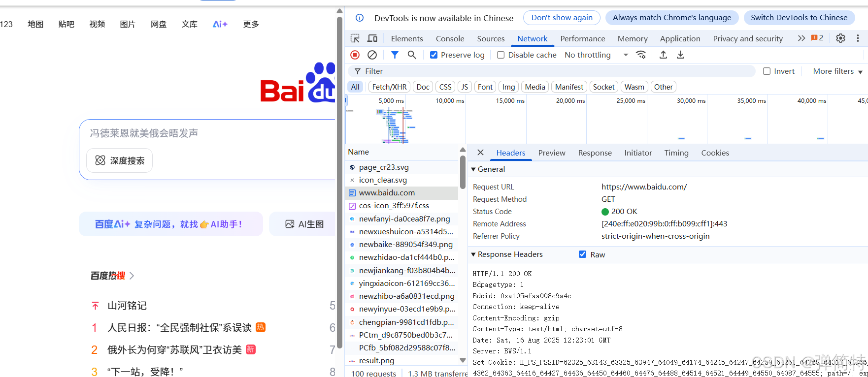
Task: Open the 贴吧 link on Baidu
Action: 66,24
